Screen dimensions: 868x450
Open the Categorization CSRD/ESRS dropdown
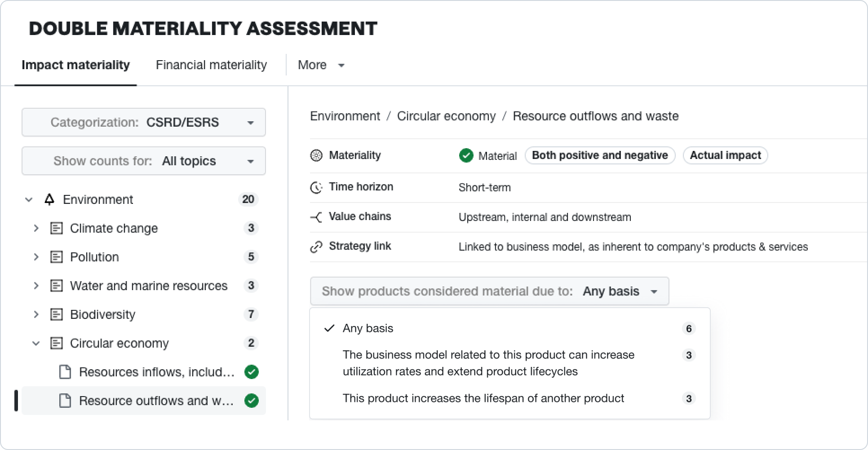[143, 122]
